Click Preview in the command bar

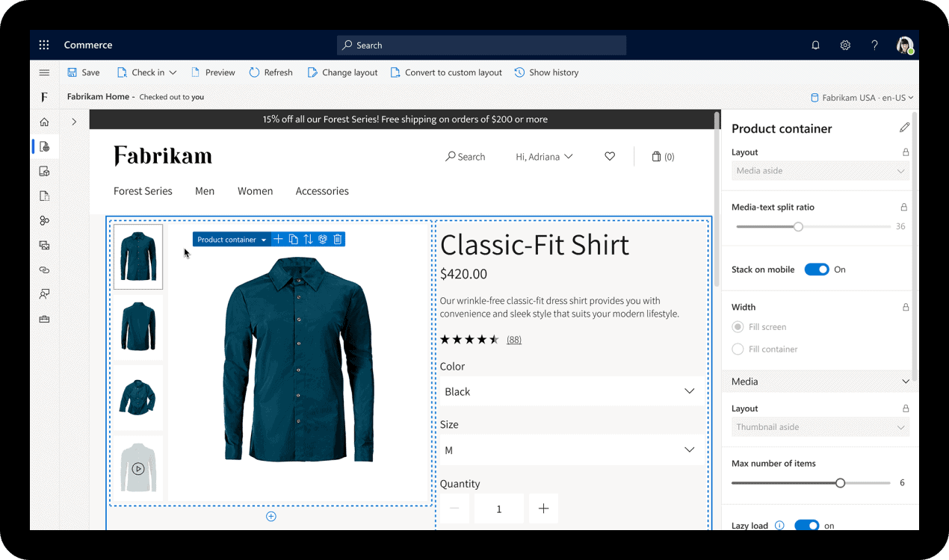213,72
